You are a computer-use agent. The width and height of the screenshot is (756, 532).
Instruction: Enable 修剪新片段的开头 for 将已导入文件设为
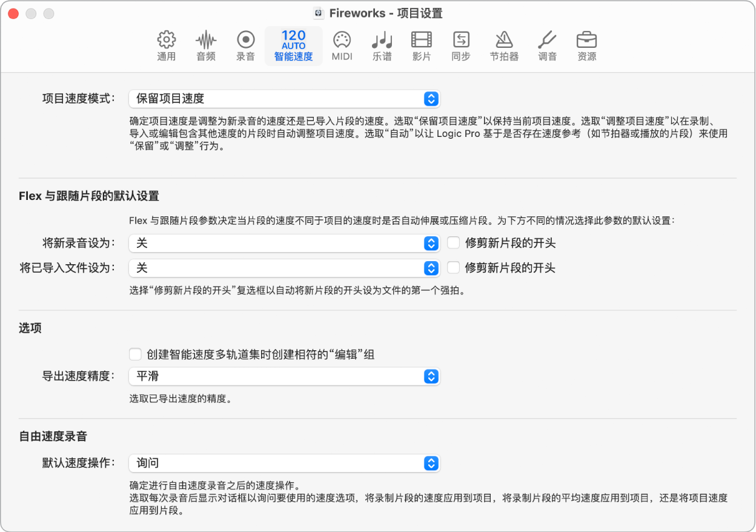[x=453, y=268]
